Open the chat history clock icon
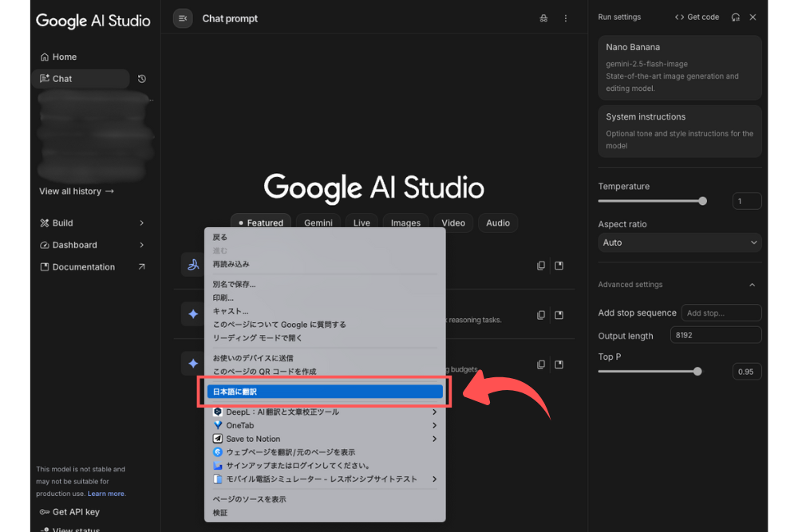This screenshot has height=532, width=798. [142, 79]
